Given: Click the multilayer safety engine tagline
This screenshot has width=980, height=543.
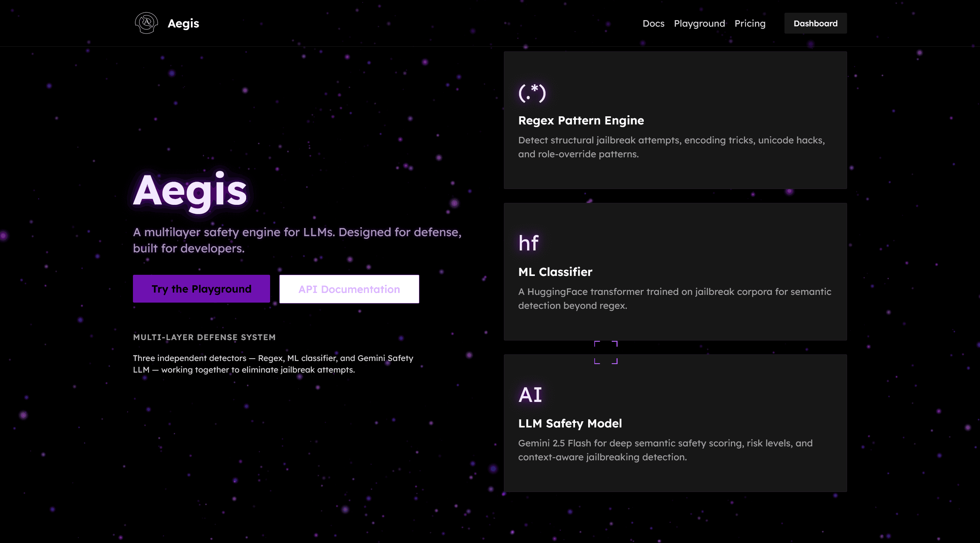Looking at the screenshot, I should click(x=297, y=240).
